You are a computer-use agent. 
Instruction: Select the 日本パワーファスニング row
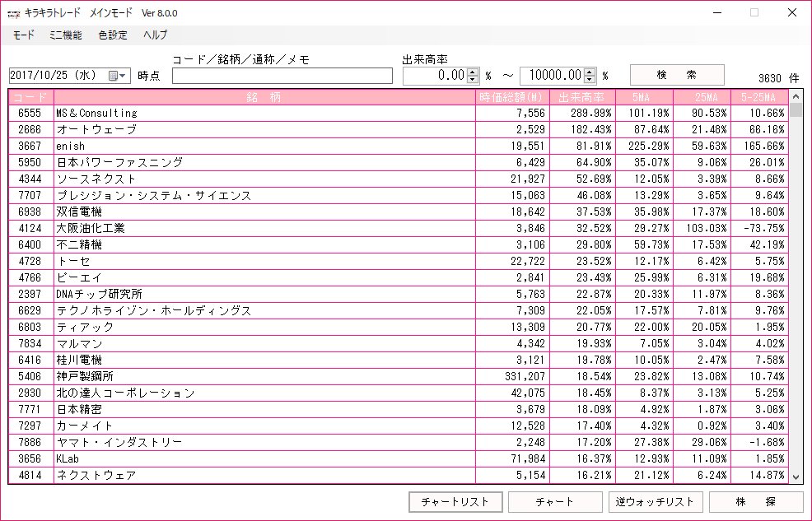click(399, 162)
